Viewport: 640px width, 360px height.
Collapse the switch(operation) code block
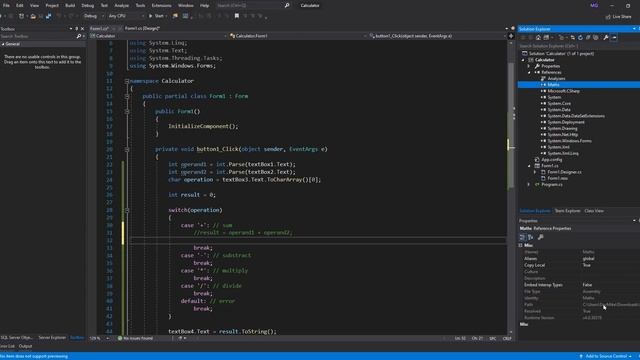click(x=127, y=211)
